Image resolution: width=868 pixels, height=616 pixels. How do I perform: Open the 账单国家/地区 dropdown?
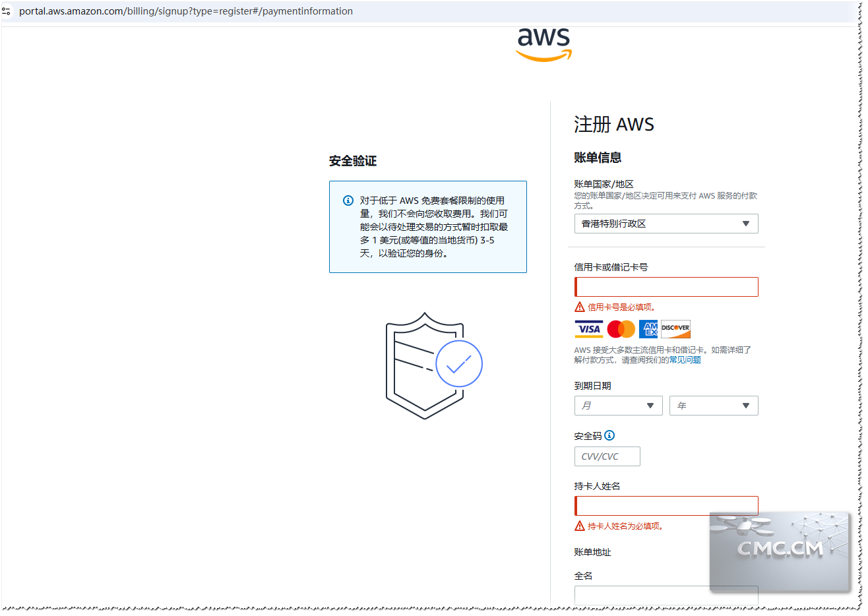pos(666,224)
